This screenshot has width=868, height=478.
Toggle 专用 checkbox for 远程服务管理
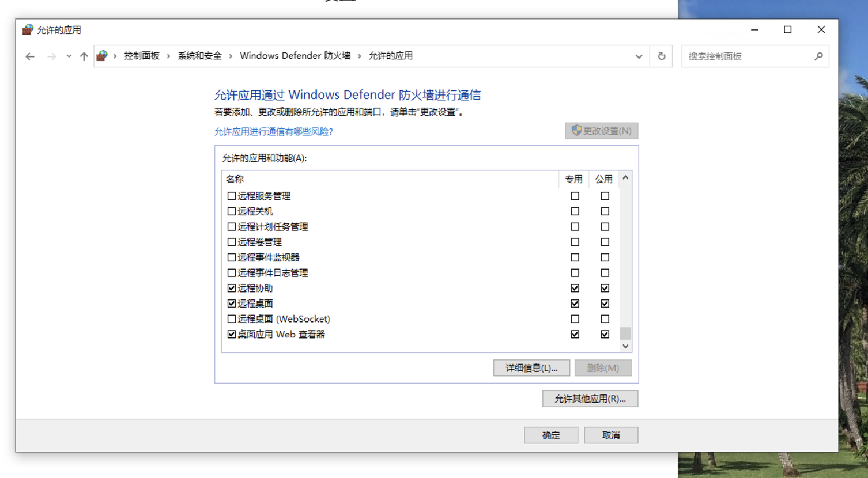[x=575, y=196]
